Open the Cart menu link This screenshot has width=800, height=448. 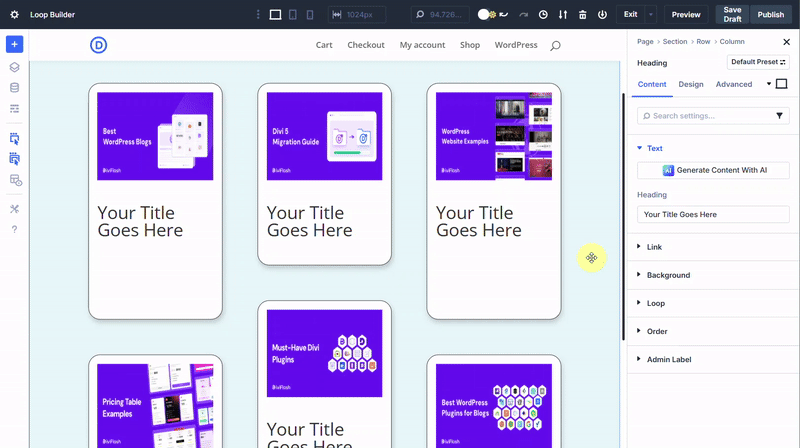click(324, 45)
